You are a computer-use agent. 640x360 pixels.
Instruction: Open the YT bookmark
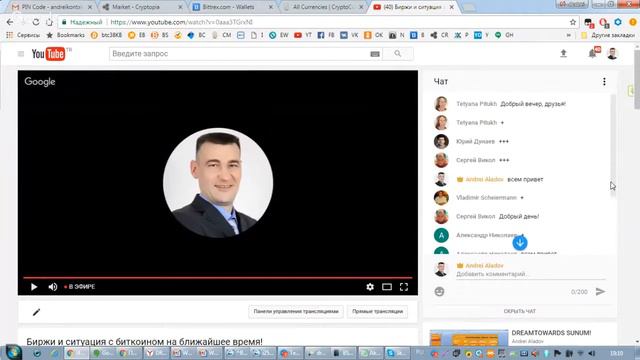click(x=303, y=35)
